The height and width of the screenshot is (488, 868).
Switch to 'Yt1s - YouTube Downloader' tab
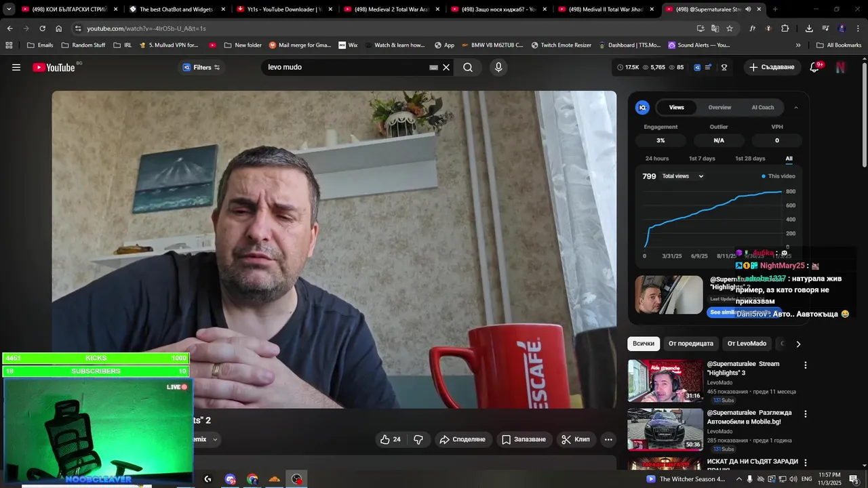coord(284,9)
